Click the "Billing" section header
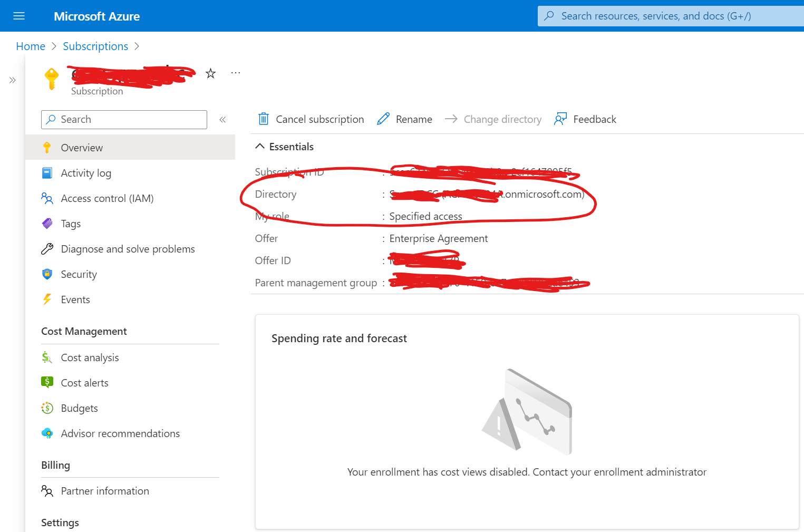804x532 pixels. click(x=55, y=465)
